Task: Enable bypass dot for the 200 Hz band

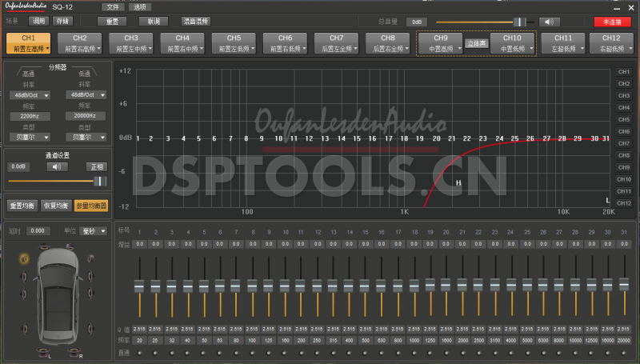Action: (302, 353)
